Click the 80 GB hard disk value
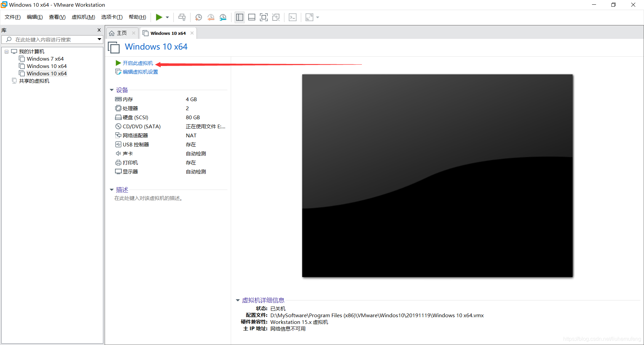 pos(193,118)
